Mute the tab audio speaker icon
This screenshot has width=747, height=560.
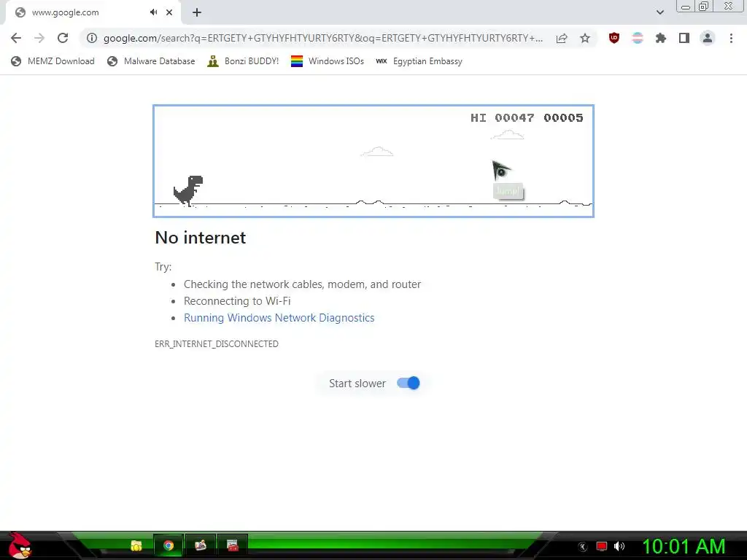(x=153, y=12)
